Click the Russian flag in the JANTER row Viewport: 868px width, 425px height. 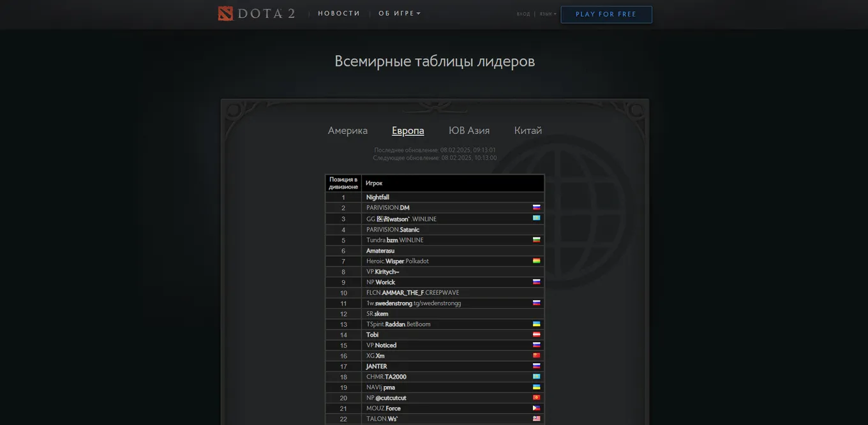pos(537,366)
